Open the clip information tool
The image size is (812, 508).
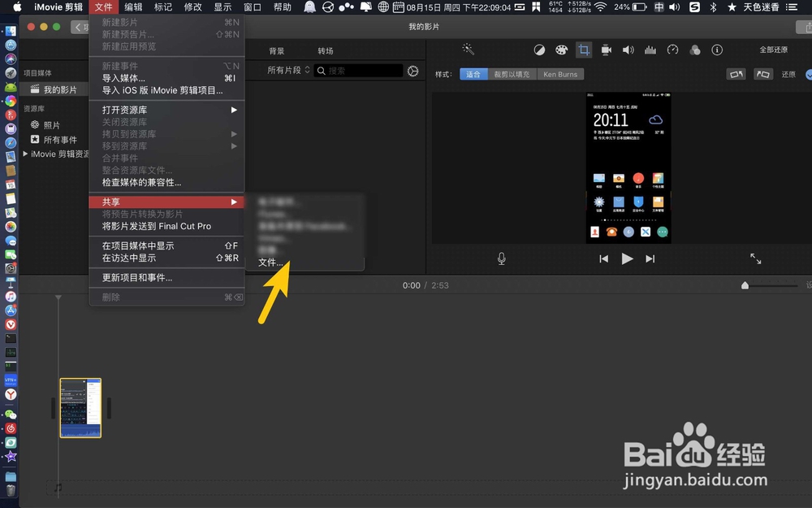click(717, 50)
